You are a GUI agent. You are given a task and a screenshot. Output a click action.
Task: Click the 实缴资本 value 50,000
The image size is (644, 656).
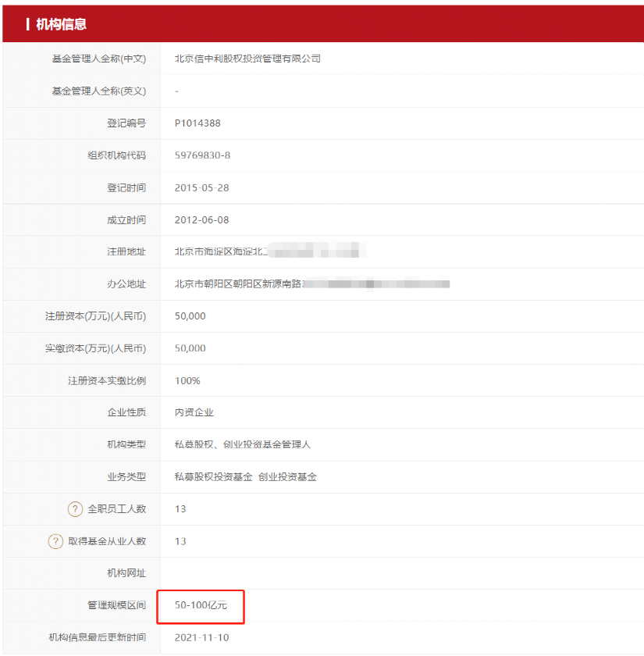click(190, 348)
